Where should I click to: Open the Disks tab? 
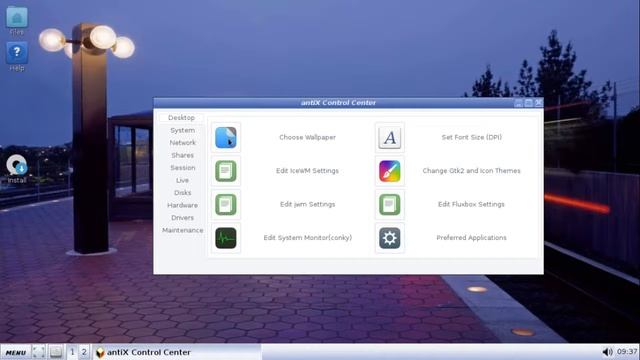[x=182, y=193]
